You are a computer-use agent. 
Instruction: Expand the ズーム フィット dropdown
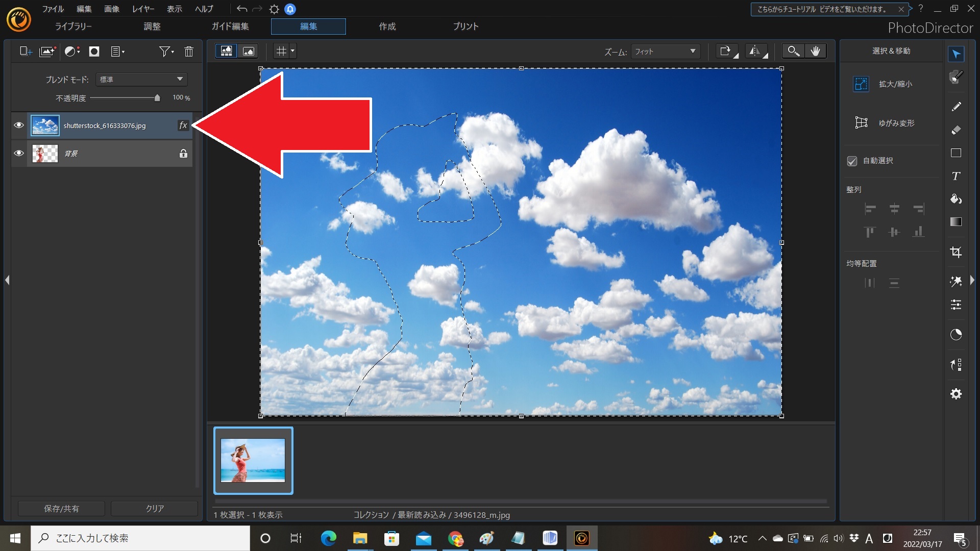click(x=665, y=52)
